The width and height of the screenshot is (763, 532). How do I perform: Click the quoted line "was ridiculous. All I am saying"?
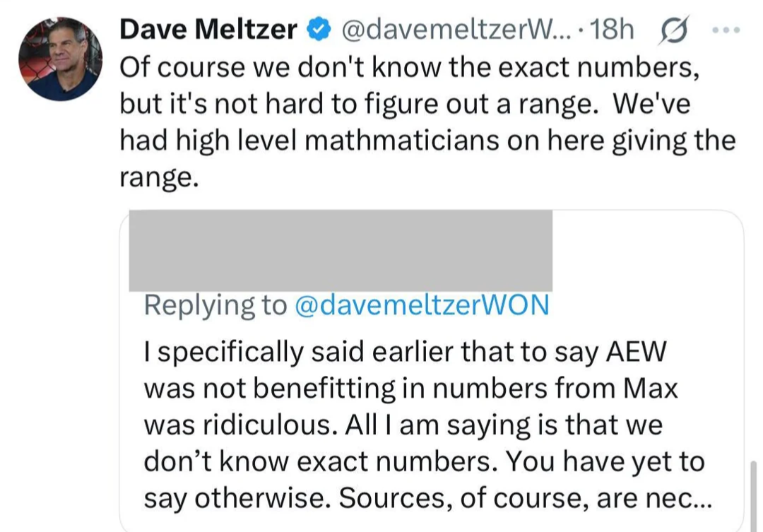pos(406,425)
